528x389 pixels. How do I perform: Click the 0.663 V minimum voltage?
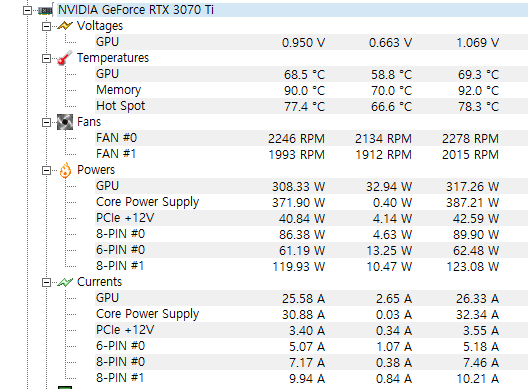click(391, 43)
